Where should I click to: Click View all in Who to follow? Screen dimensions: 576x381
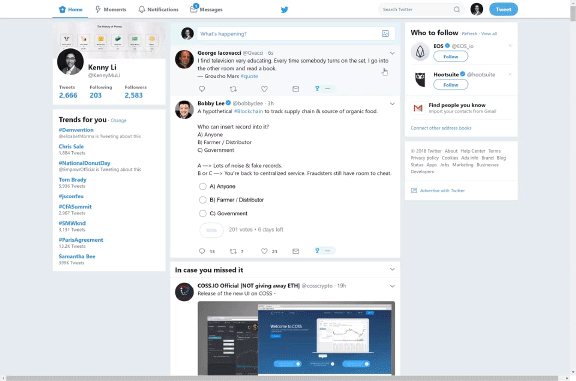click(489, 34)
